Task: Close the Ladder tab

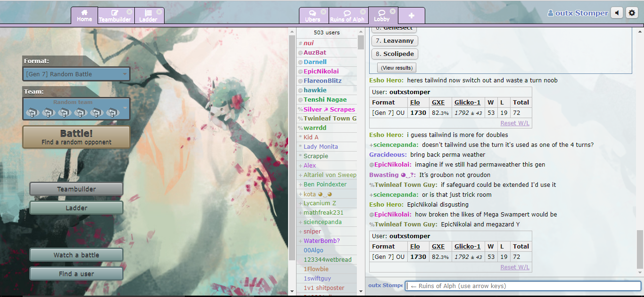Action: tap(159, 12)
